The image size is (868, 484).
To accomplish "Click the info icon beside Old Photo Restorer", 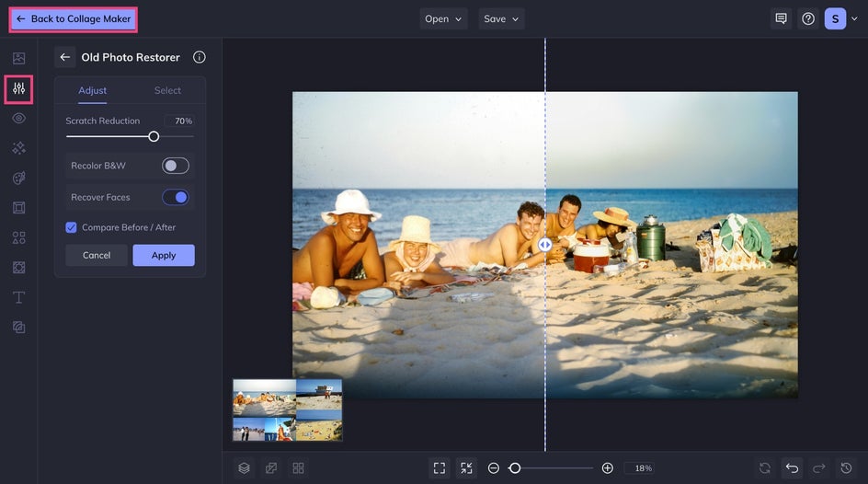I will [x=200, y=57].
